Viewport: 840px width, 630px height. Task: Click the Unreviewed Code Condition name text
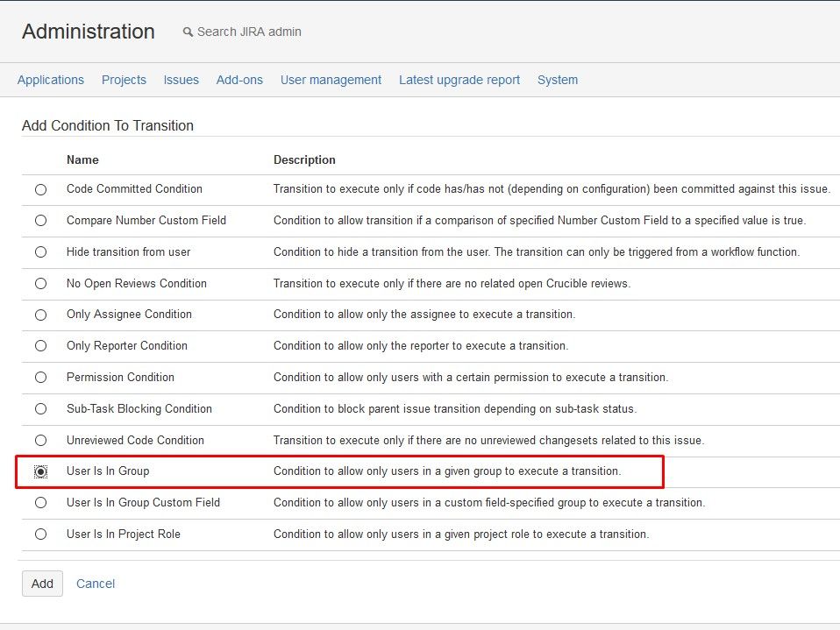(x=136, y=441)
